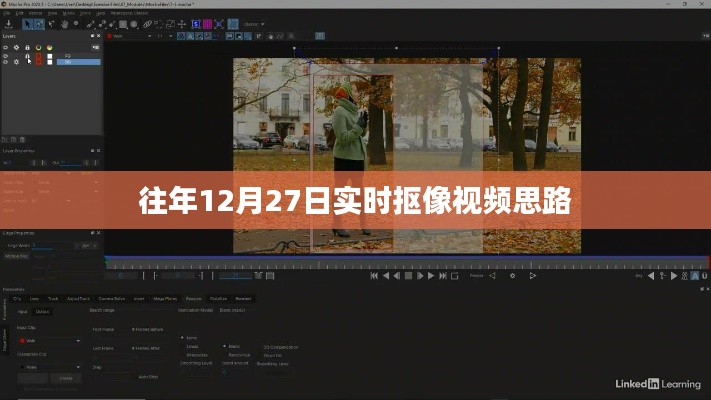Click the Create button

point(67,378)
